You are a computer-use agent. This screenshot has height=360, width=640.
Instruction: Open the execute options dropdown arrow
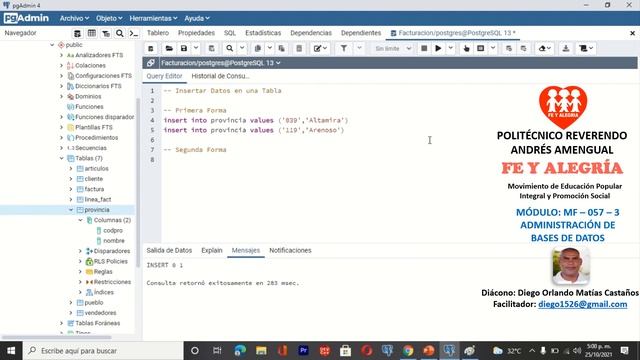click(451, 49)
